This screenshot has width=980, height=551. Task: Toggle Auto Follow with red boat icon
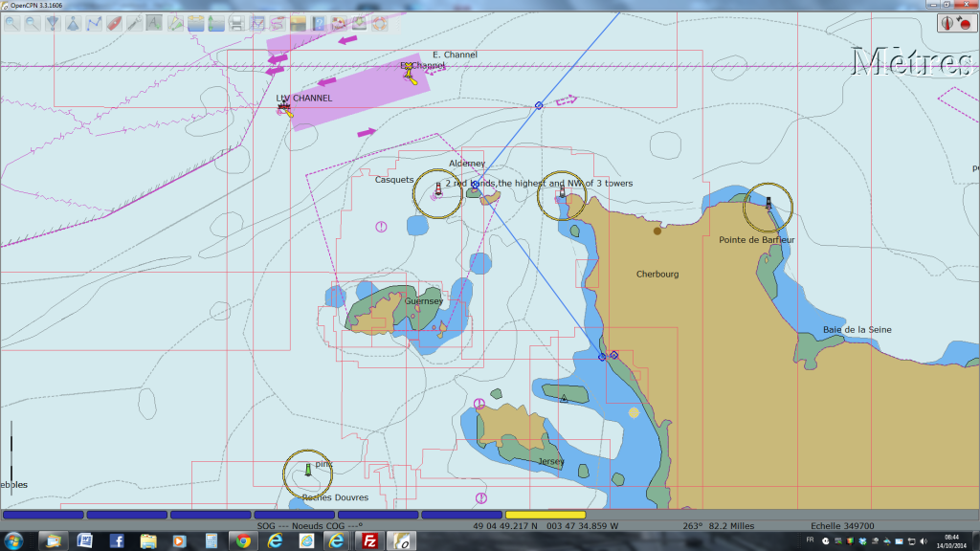(x=114, y=24)
